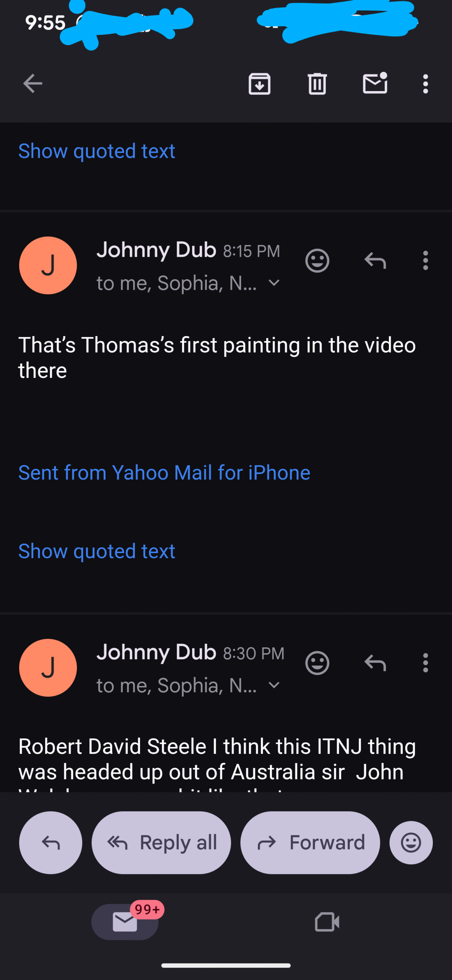
Task: Expand recipient details on 8:30 PM message
Action: (274, 685)
